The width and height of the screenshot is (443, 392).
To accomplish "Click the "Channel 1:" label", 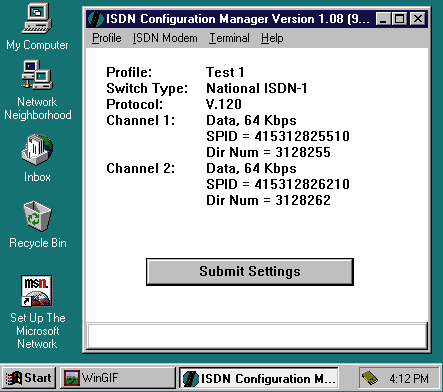I will (x=140, y=120).
